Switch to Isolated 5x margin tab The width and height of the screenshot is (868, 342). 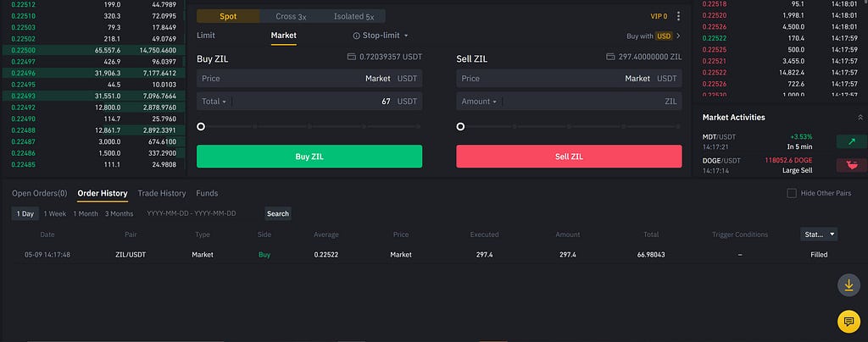click(x=353, y=17)
